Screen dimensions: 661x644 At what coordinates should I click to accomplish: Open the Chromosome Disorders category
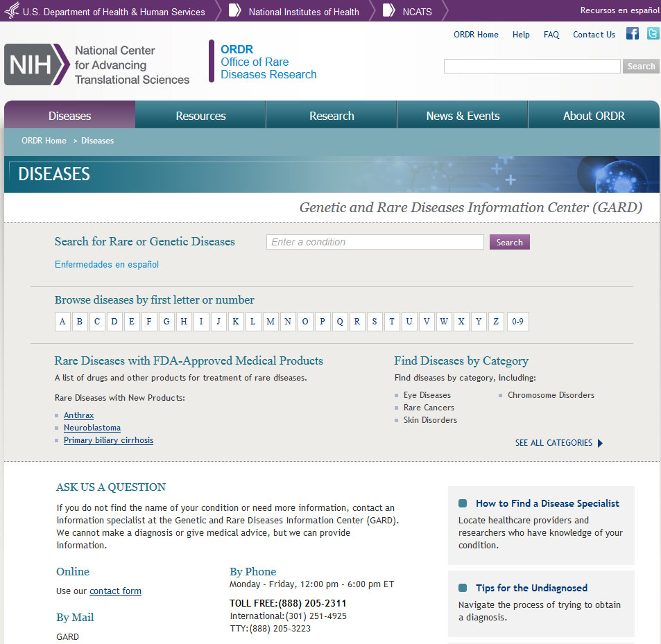pyautogui.click(x=551, y=394)
